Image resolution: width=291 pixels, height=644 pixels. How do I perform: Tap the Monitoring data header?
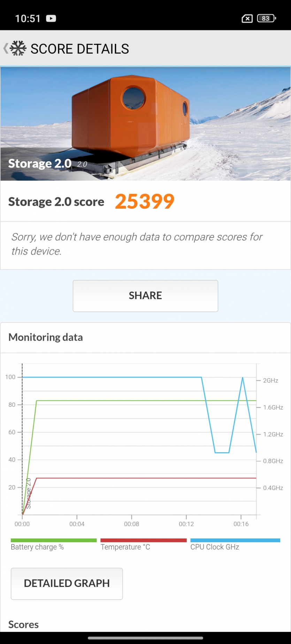coord(46,337)
